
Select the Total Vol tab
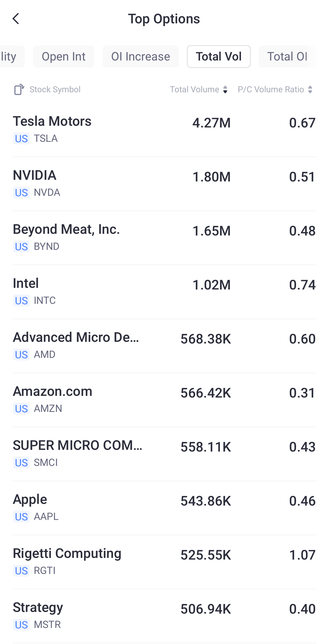coord(218,57)
